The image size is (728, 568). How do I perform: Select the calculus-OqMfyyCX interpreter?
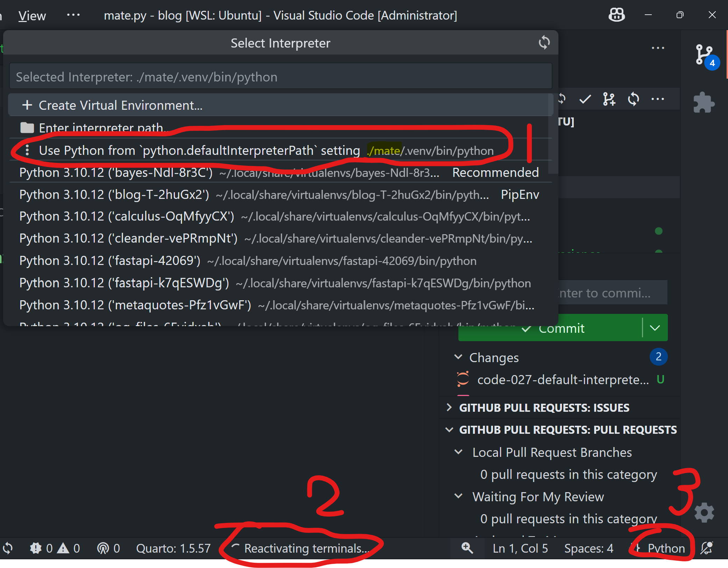coord(280,216)
